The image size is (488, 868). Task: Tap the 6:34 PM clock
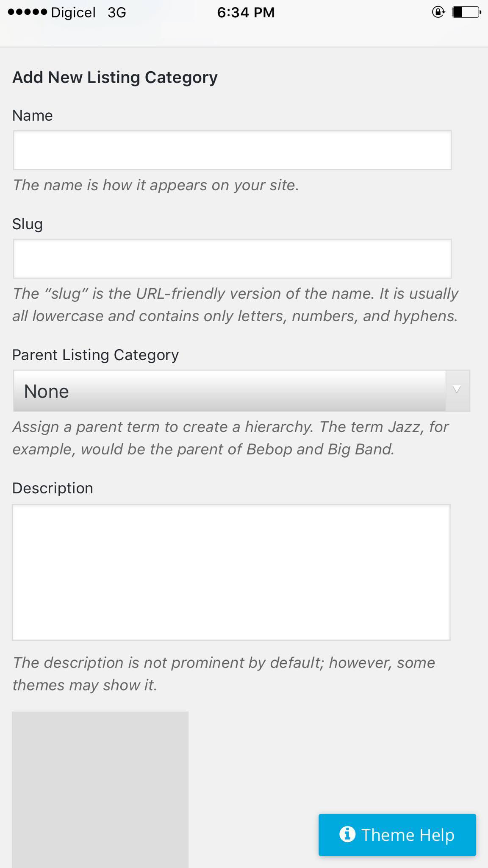(246, 13)
